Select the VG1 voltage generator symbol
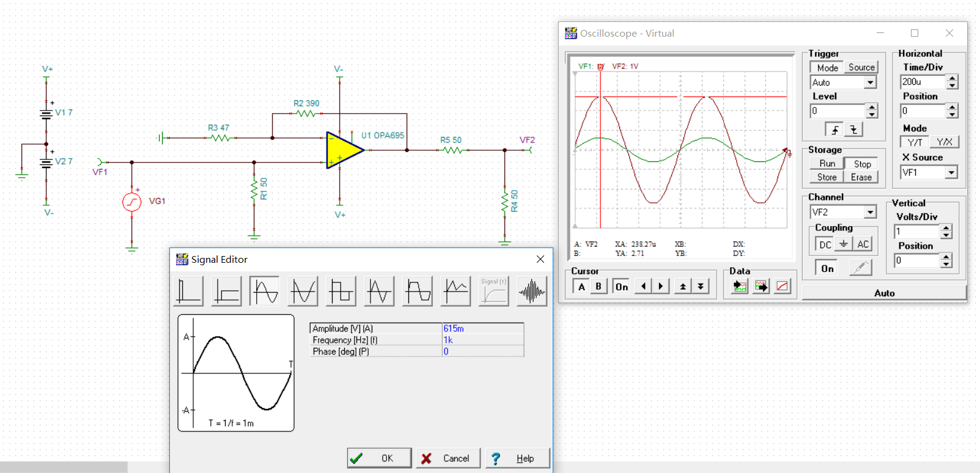980x473 pixels. (132, 201)
